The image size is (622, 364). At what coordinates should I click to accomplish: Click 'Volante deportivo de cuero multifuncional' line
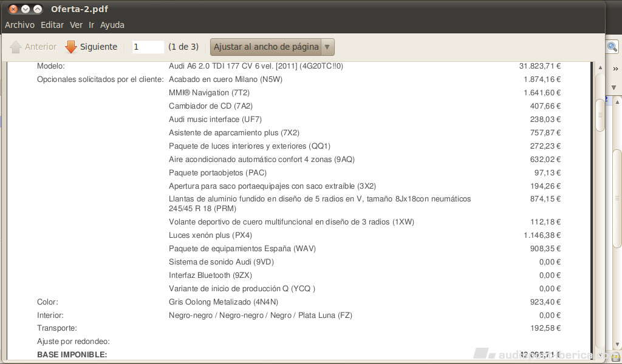click(292, 222)
